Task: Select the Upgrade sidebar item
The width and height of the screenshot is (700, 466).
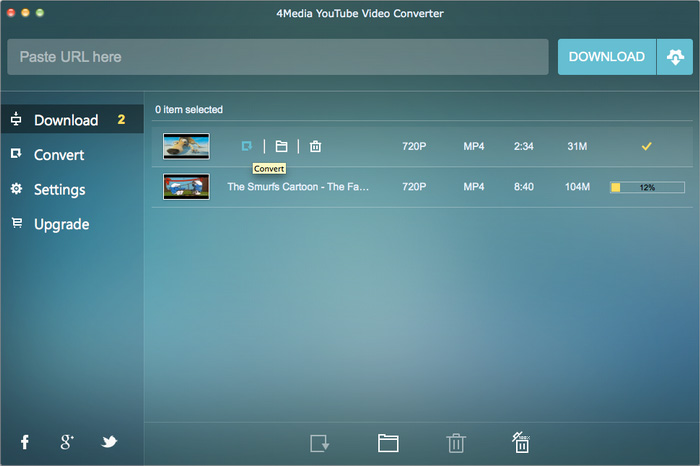Action: [x=61, y=224]
